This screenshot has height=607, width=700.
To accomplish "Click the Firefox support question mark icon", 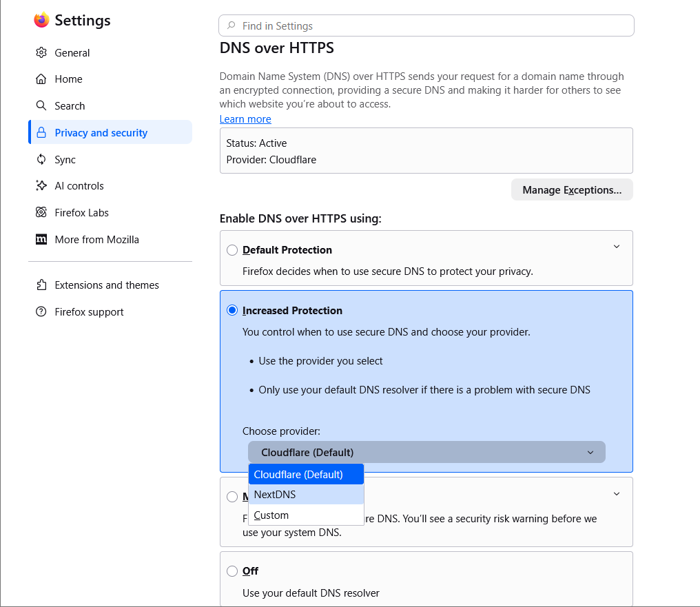I will [x=41, y=311].
